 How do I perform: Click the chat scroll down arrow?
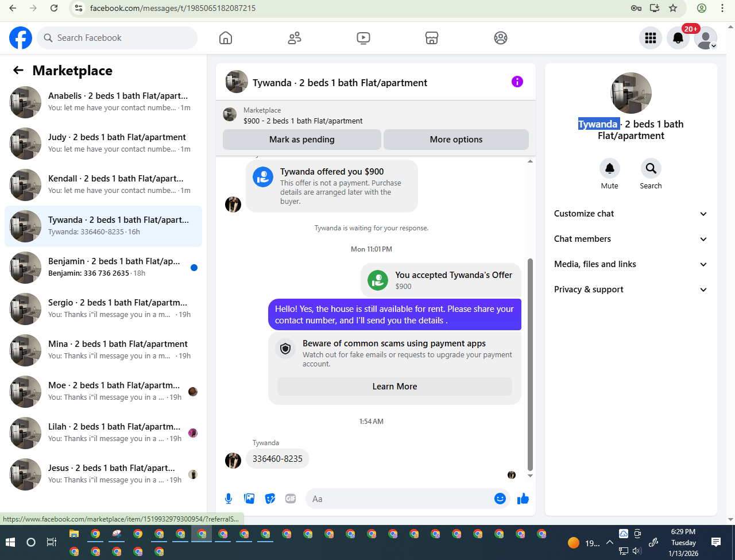[530, 476]
